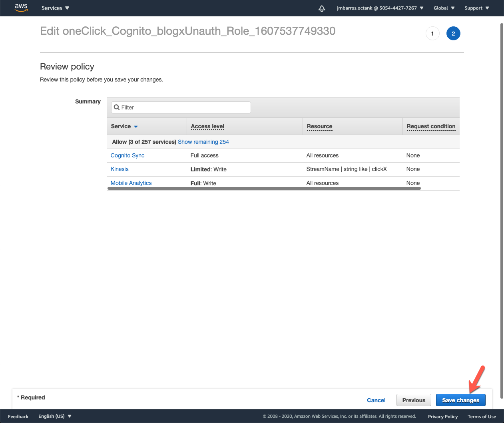Click the Resource column header
Image resolution: width=504 pixels, height=423 pixels.
[x=319, y=126]
